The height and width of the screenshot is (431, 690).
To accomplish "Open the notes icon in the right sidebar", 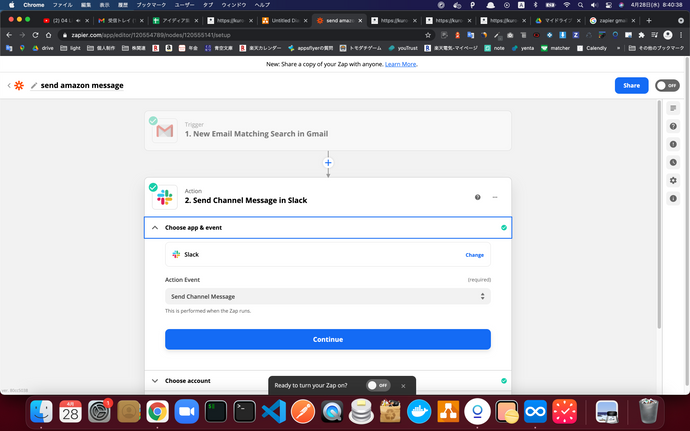I will 673,108.
